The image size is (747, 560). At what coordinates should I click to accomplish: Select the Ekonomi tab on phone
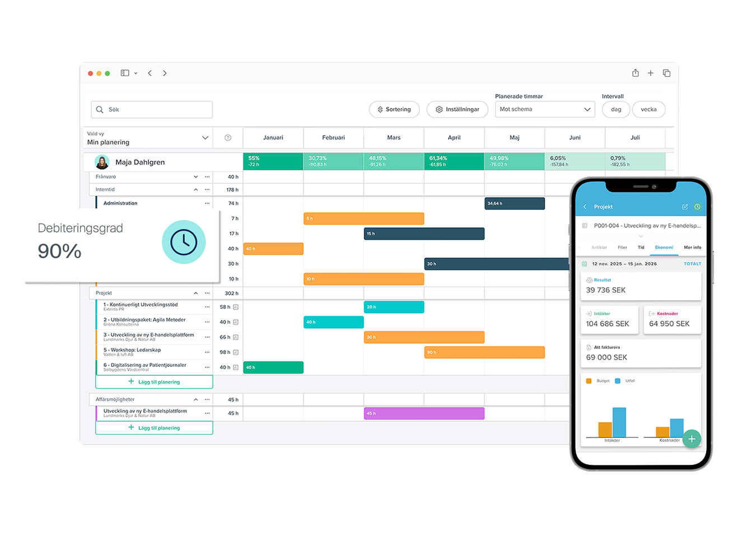(x=664, y=247)
